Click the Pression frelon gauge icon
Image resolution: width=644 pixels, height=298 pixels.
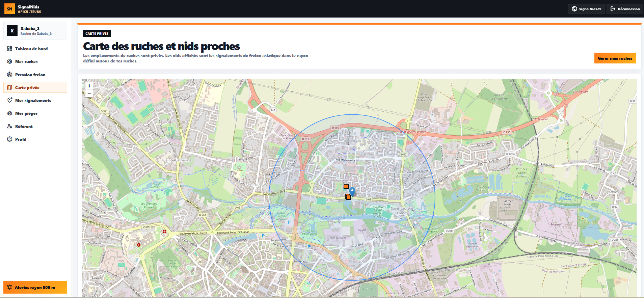[9, 75]
